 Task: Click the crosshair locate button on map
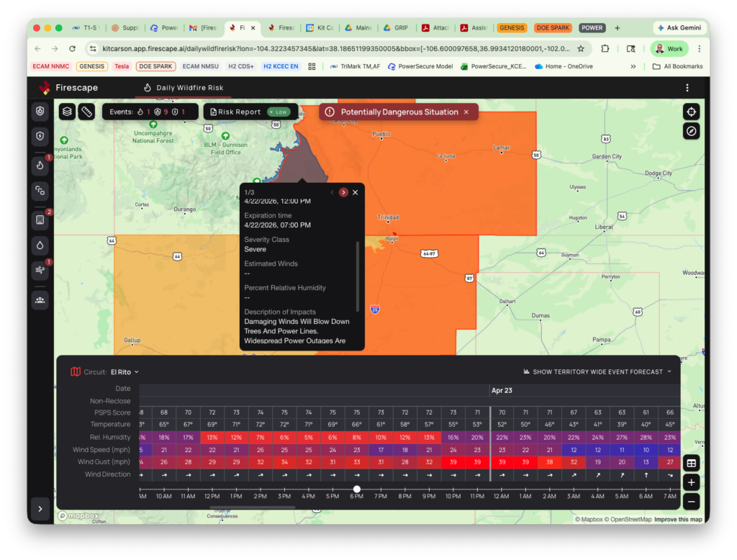click(691, 112)
